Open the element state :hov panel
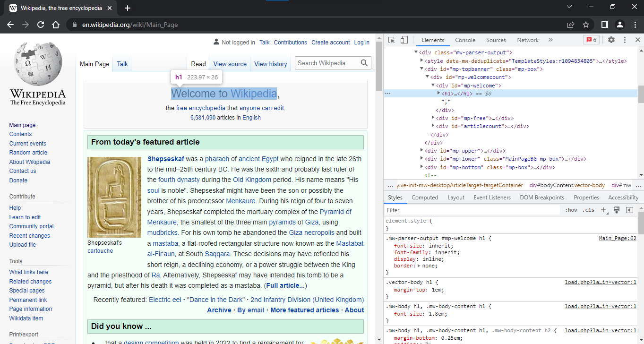The width and height of the screenshot is (644, 344). [x=571, y=210]
